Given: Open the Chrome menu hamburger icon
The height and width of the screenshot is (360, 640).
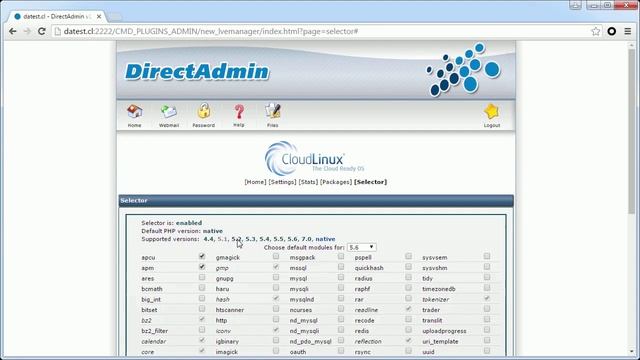Looking at the screenshot, I should tap(628, 31).
